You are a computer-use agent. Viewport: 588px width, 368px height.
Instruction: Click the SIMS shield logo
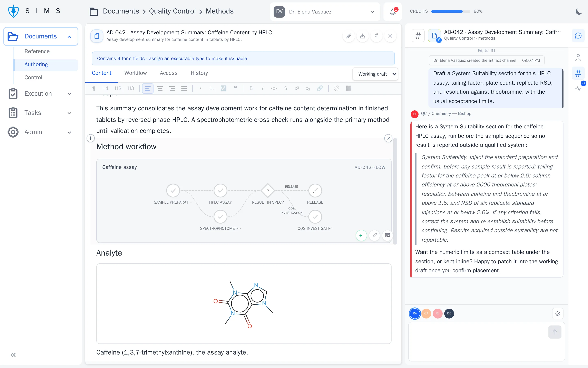pos(13,11)
